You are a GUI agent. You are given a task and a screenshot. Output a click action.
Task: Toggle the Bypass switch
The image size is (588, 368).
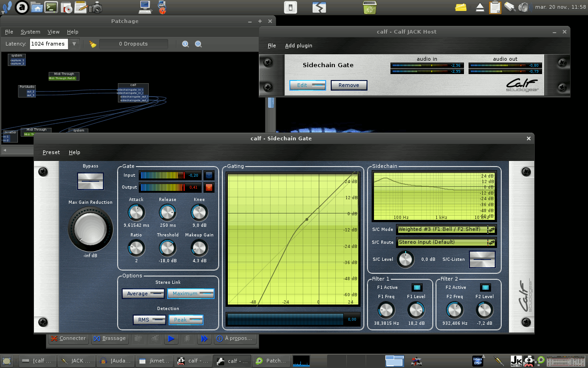point(90,181)
